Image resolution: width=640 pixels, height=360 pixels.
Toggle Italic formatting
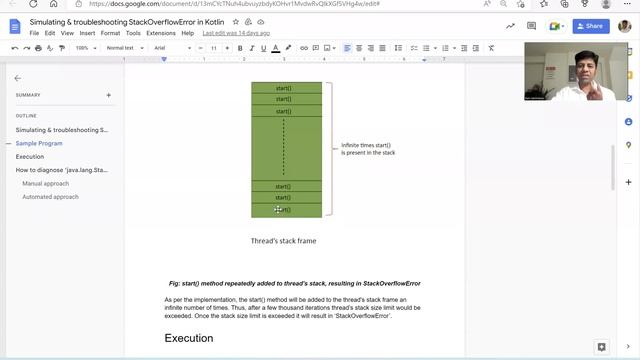click(x=252, y=48)
